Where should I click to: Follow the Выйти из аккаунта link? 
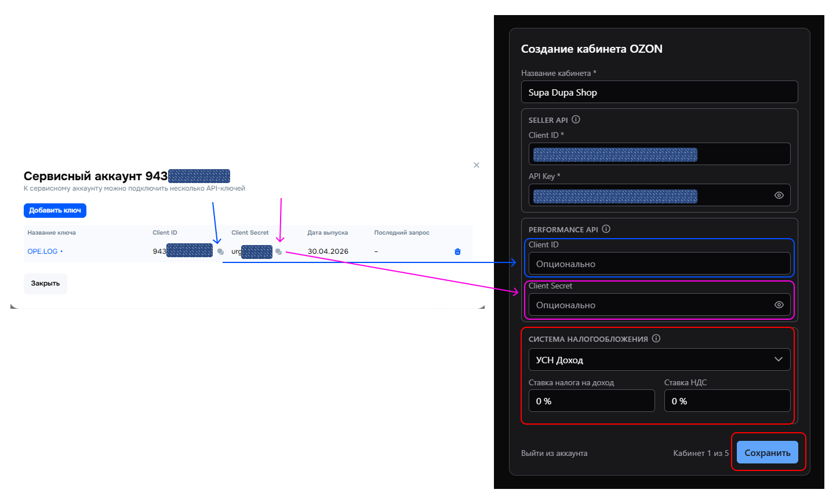click(x=554, y=453)
